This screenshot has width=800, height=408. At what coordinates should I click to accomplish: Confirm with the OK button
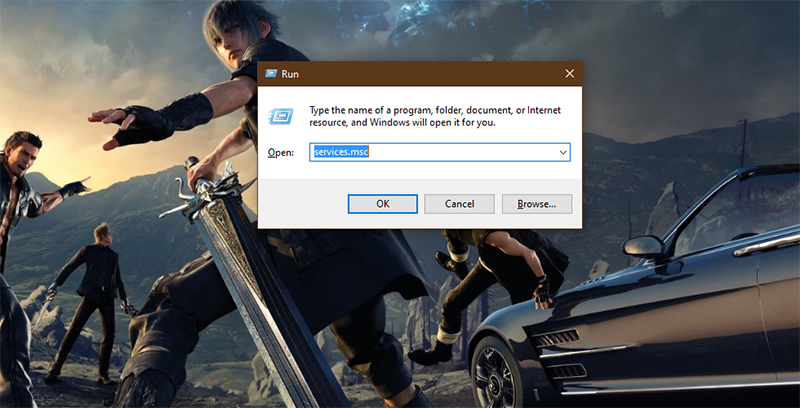click(383, 203)
